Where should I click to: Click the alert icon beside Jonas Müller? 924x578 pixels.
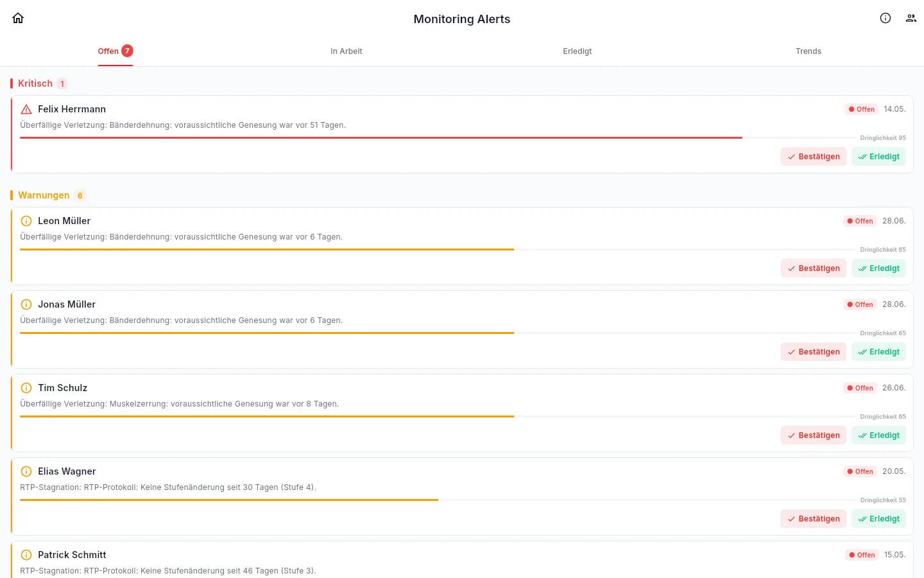click(26, 304)
